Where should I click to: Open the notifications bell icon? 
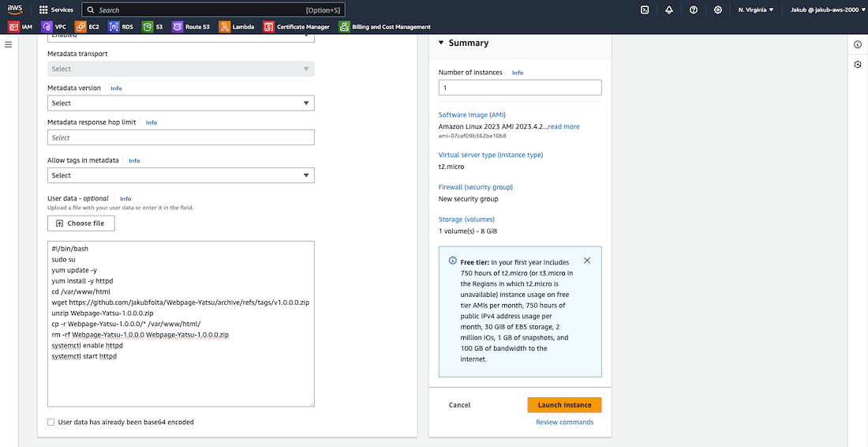pyautogui.click(x=669, y=10)
